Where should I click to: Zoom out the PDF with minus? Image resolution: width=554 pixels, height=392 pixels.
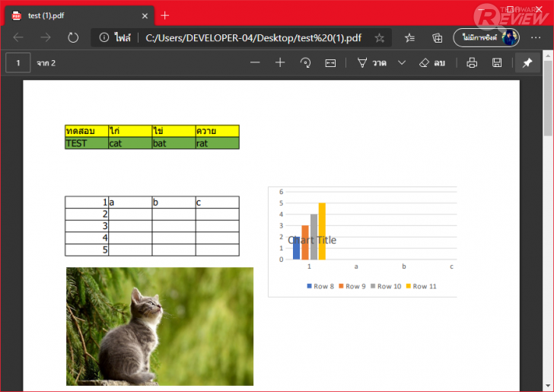point(255,62)
